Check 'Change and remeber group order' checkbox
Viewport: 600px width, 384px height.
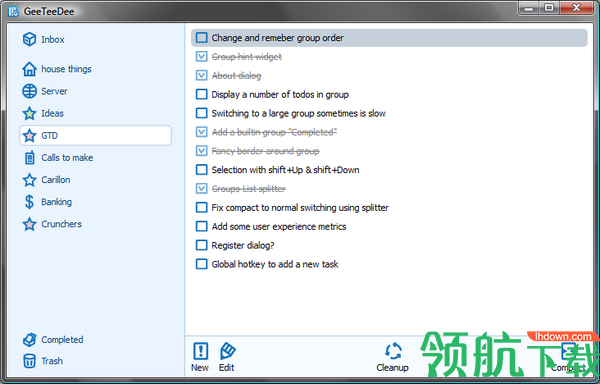202,38
